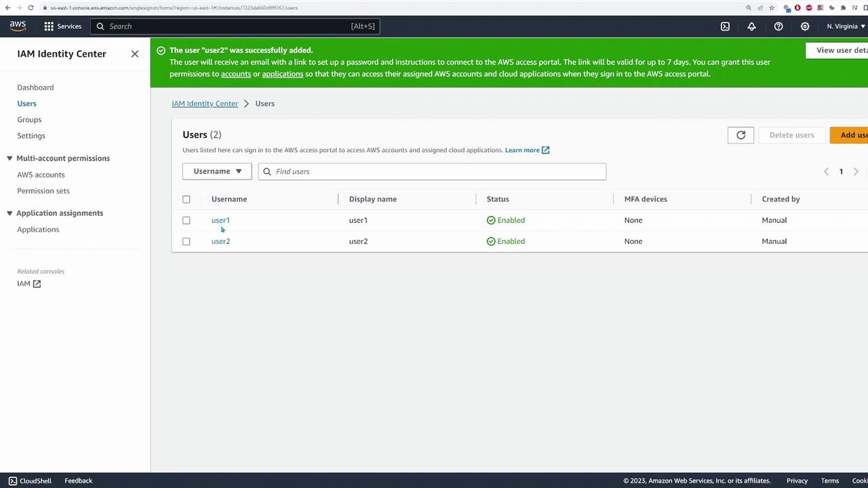Sort by the Created by column header
The width and height of the screenshot is (868, 488).
(781, 199)
